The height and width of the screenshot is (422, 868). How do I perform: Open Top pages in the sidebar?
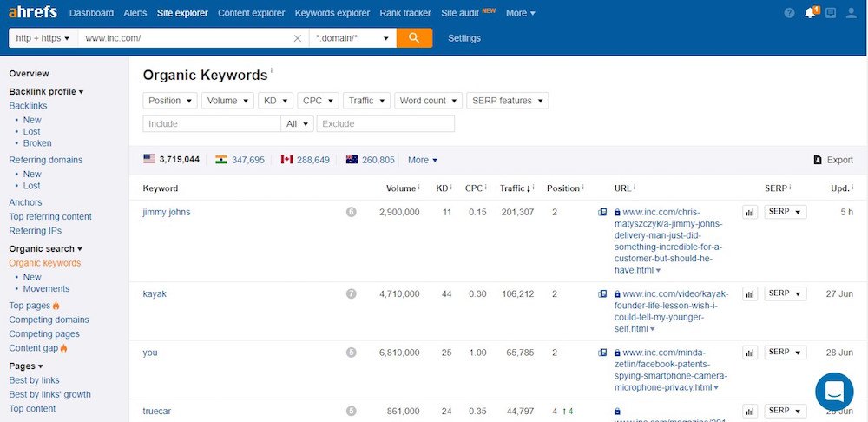pos(30,306)
